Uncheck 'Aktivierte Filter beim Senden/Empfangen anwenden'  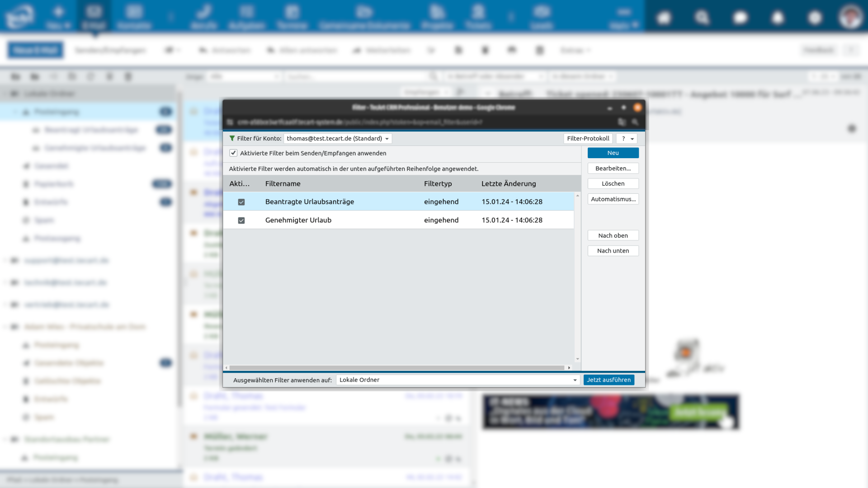click(x=233, y=153)
